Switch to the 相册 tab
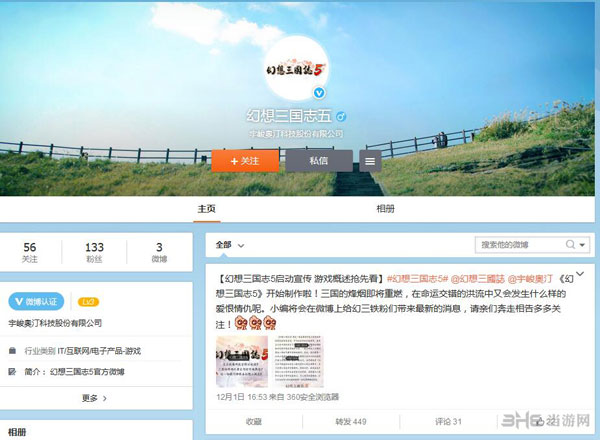Screen dimensions: 600x440 coord(384,209)
